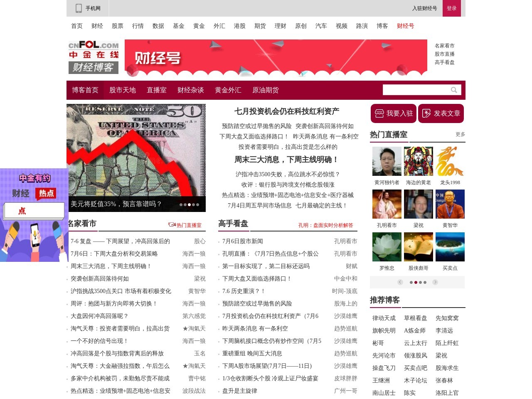This screenshot has width=532, height=399.
Task: Open the 股市天地 navigation item
Action: pos(123,90)
